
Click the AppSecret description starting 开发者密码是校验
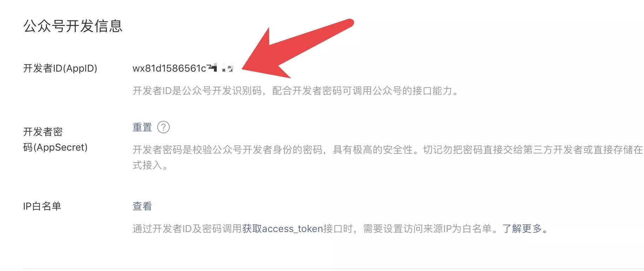click(388, 157)
